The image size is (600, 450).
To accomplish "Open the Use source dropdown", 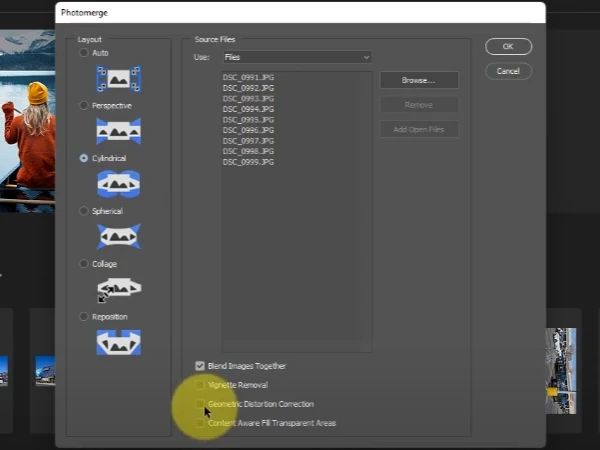I will (x=297, y=57).
